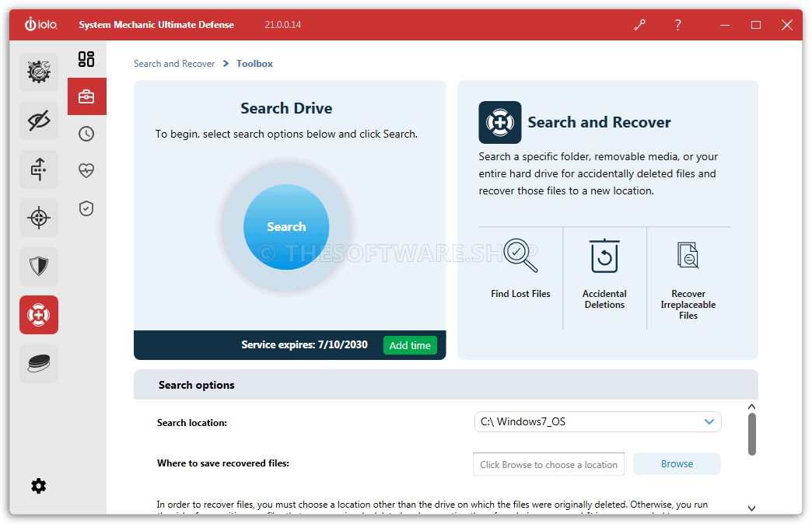Open the shield checkmark icon

[86, 208]
